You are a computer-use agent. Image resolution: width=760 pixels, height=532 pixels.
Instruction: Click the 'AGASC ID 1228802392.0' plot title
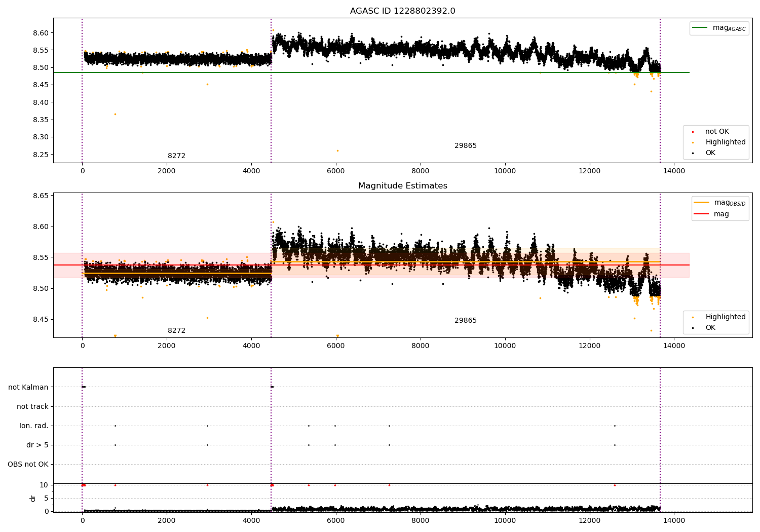coord(402,11)
